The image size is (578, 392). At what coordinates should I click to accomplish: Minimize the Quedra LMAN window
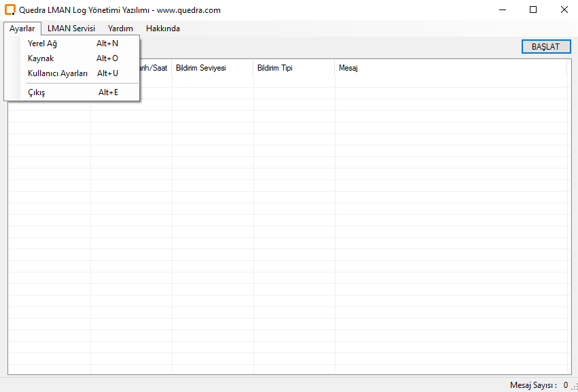(x=502, y=10)
